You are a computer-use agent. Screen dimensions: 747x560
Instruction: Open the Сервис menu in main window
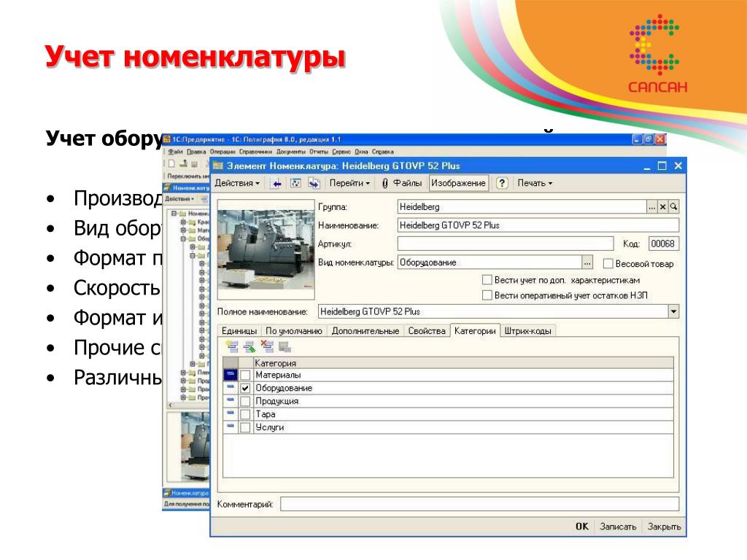click(341, 152)
